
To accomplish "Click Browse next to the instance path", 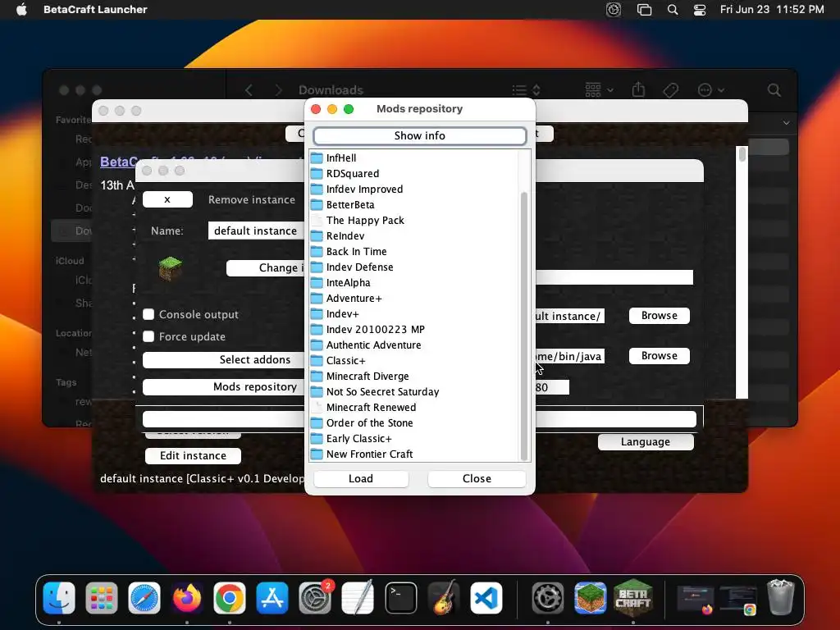I will 660,316.
